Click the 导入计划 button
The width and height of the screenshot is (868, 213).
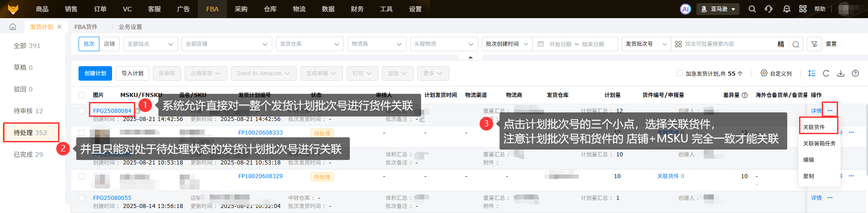point(132,73)
